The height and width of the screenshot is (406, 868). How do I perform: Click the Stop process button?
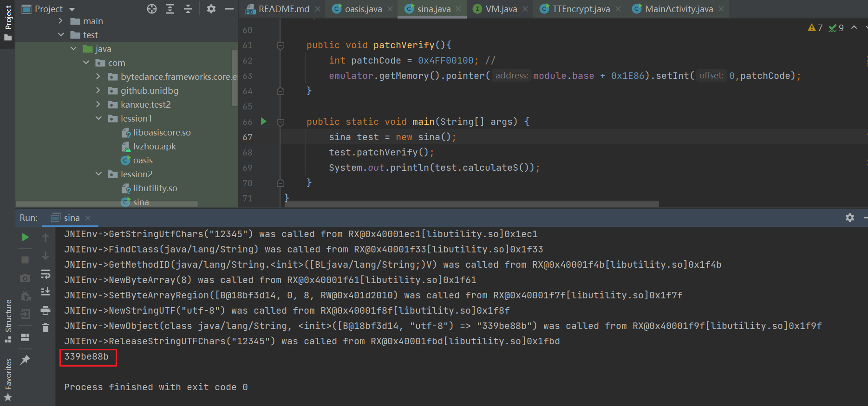click(26, 259)
